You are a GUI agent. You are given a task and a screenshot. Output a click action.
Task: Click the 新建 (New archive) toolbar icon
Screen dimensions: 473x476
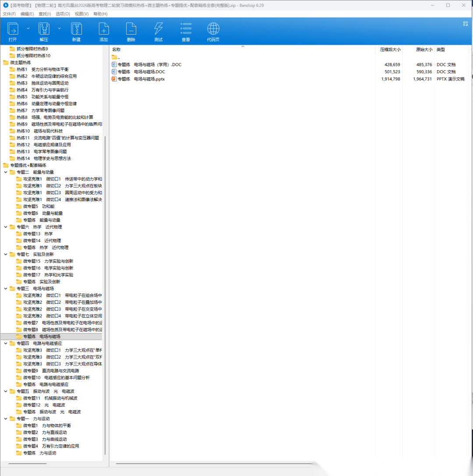[76, 30]
